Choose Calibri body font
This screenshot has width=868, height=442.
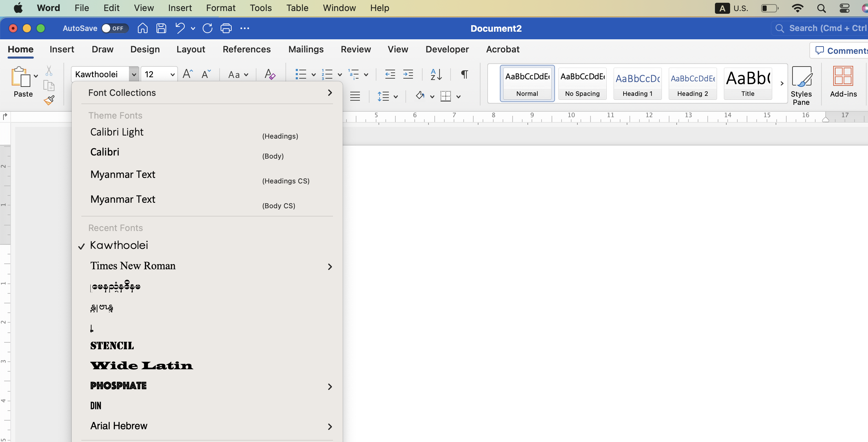coord(207,152)
